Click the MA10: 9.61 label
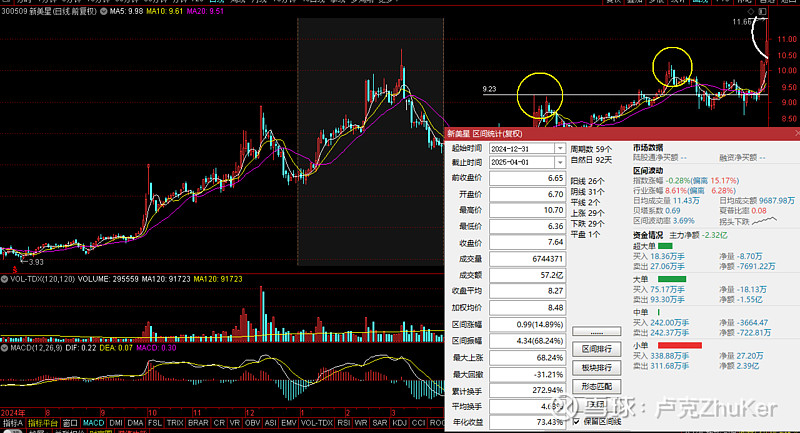 point(164,11)
